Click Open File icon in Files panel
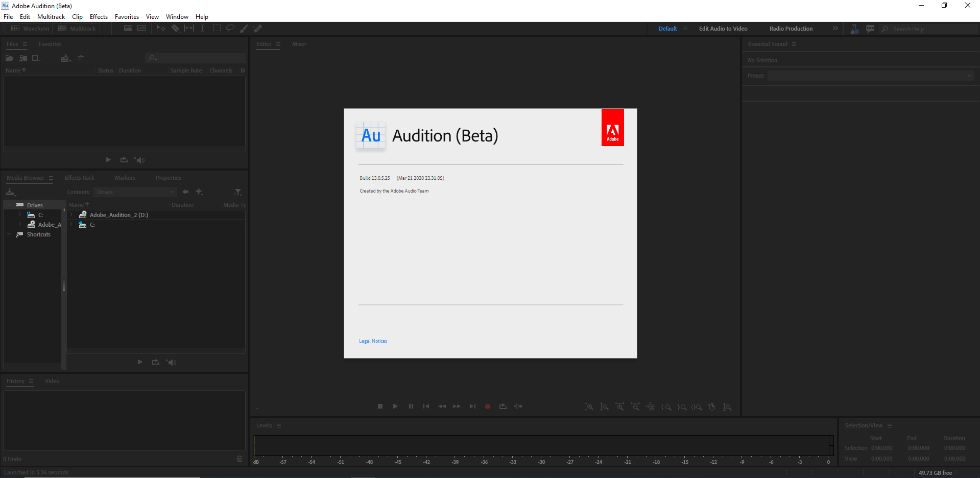Image resolution: width=980 pixels, height=478 pixels. pos(9,58)
